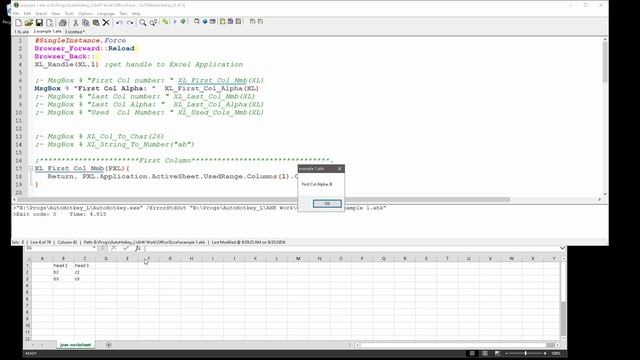
Task: Switch to the 1 XL.ahk tab
Action: pyautogui.click(x=22, y=31)
